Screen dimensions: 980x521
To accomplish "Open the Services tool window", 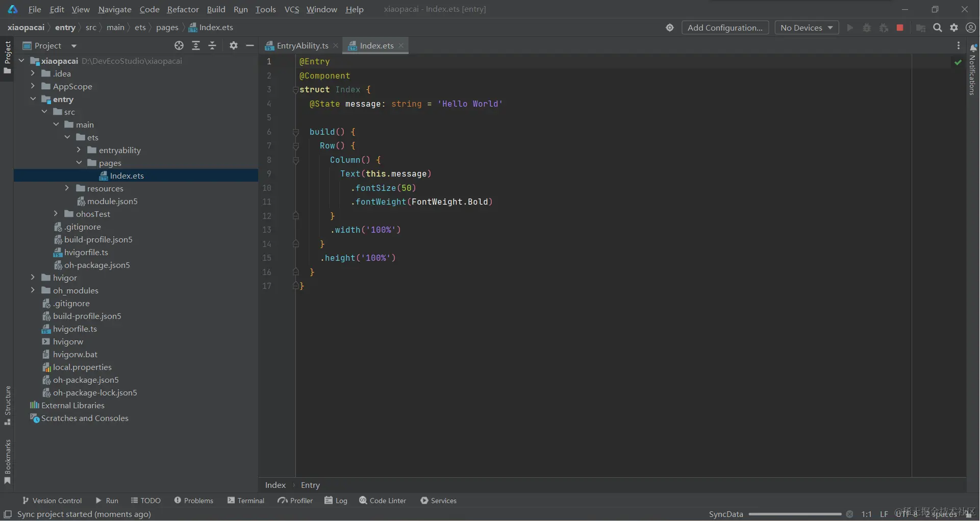I will [438, 501].
